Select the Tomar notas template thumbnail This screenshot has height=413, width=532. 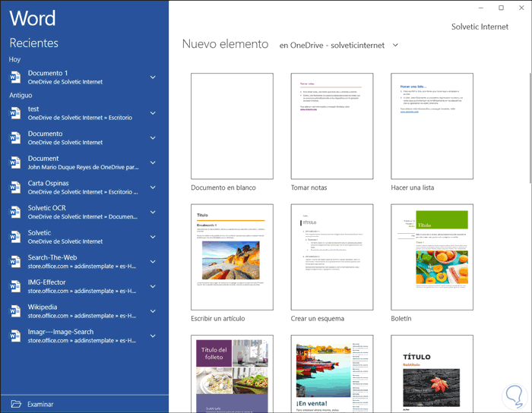332,126
